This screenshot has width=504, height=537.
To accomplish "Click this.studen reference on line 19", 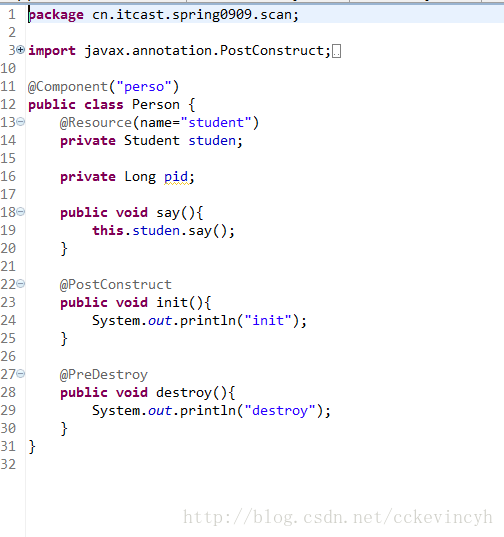I will coord(136,230).
